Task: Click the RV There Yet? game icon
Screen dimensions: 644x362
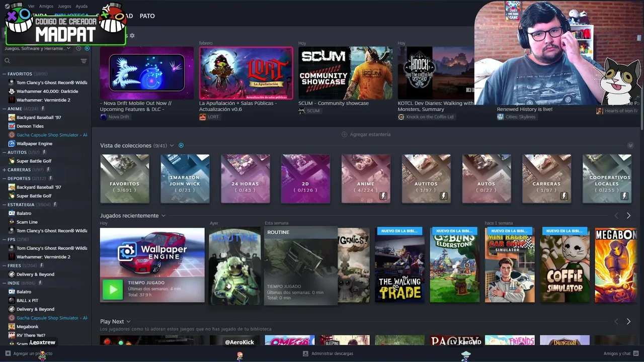Action: pos(12,335)
